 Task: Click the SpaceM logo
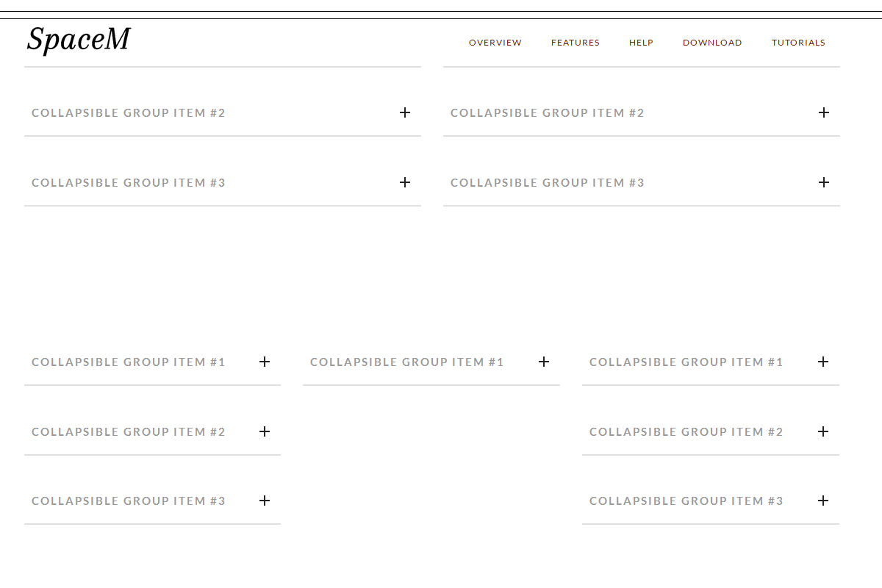click(x=79, y=40)
